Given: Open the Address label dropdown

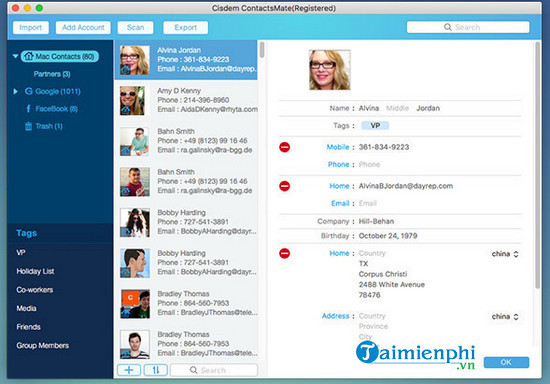Looking at the screenshot, I should point(335,316).
